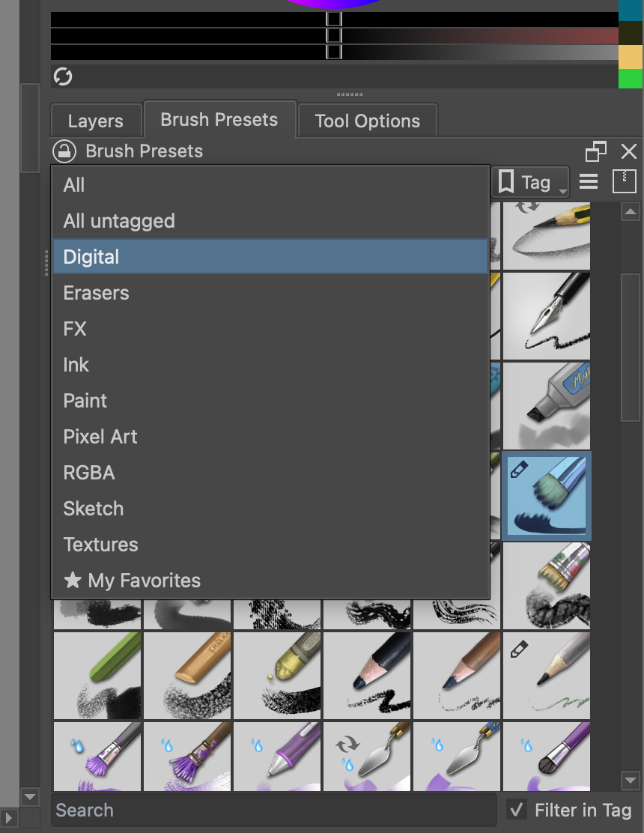Select the yellow pastel stick brush preset
This screenshot has width=644, height=833.
pos(277,675)
